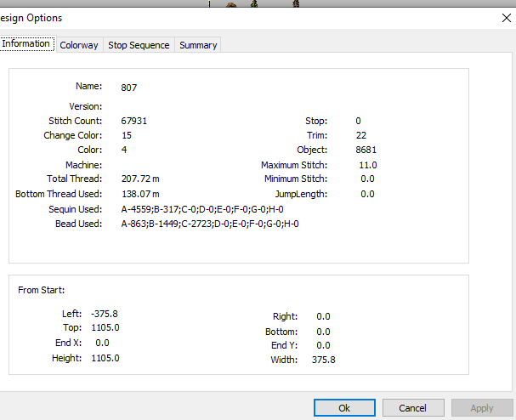Select the Sequin Used value string

[202, 209]
